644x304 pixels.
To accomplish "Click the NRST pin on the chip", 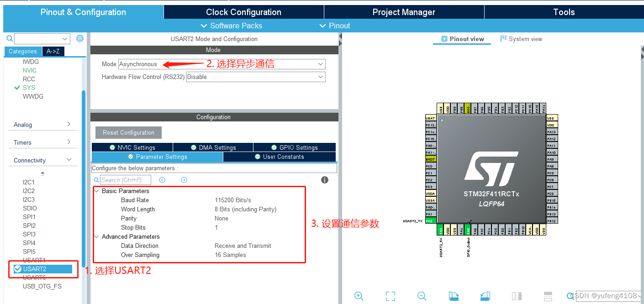I will (x=430, y=159).
